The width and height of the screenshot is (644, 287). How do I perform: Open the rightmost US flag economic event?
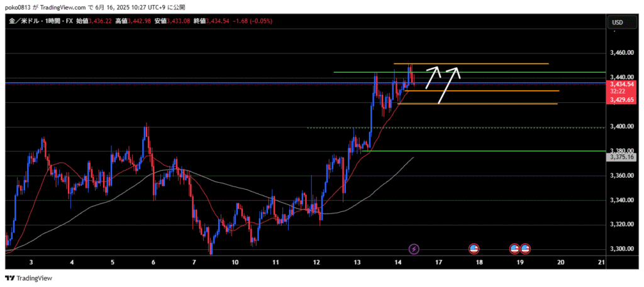(x=525, y=249)
